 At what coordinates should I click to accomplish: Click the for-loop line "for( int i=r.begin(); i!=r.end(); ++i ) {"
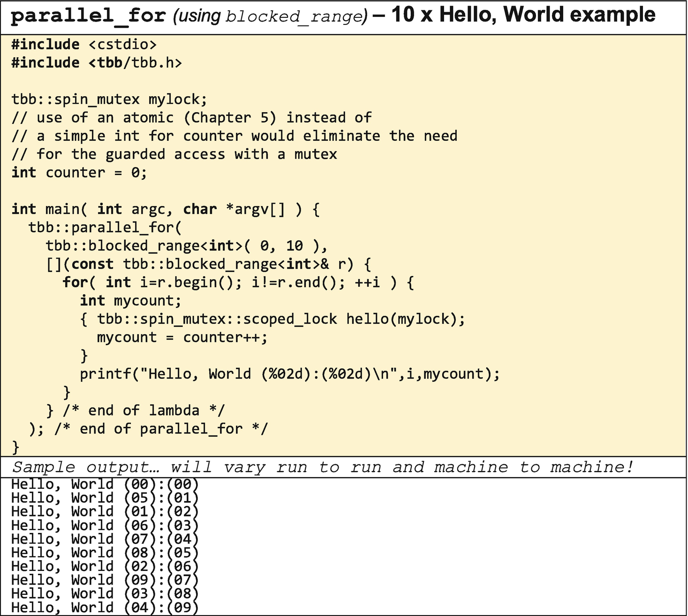point(238,282)
